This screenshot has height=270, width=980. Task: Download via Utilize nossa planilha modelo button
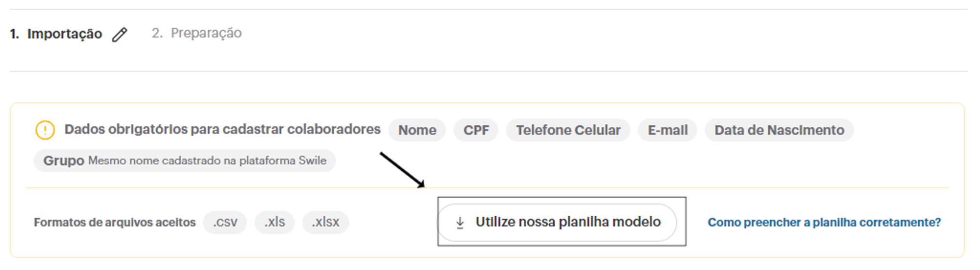557,223
